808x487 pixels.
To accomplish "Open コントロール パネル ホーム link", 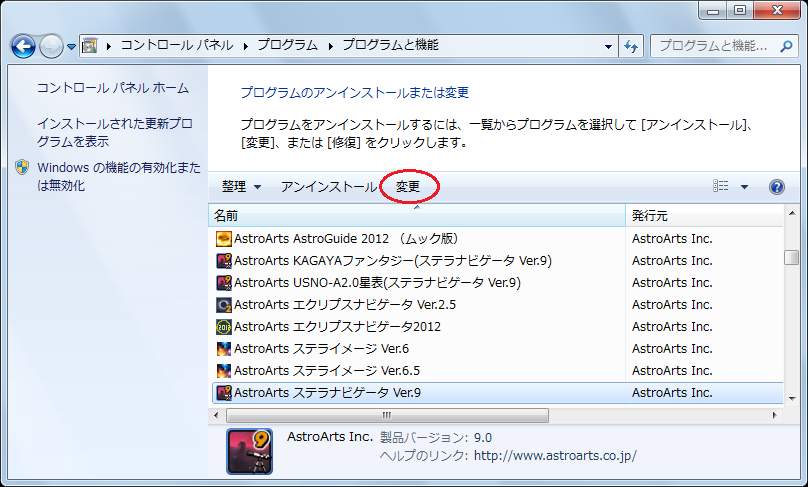I will tap(113, 88).
